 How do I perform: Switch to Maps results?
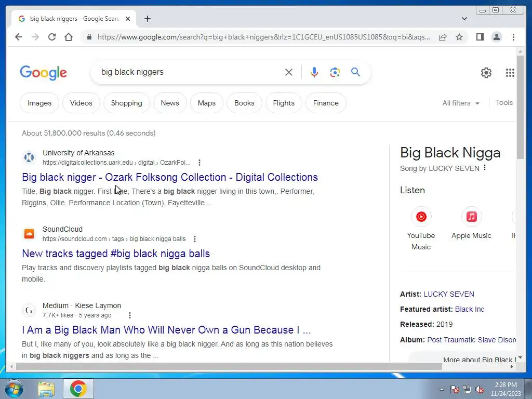[207, 103]
